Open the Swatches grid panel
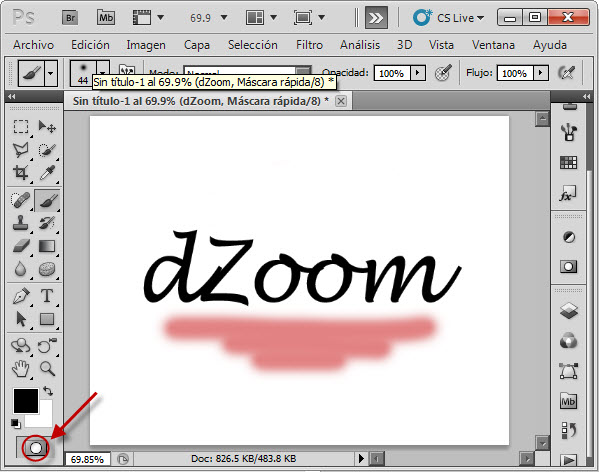This screenshot has width=599, height=472. tap(568, 163)
